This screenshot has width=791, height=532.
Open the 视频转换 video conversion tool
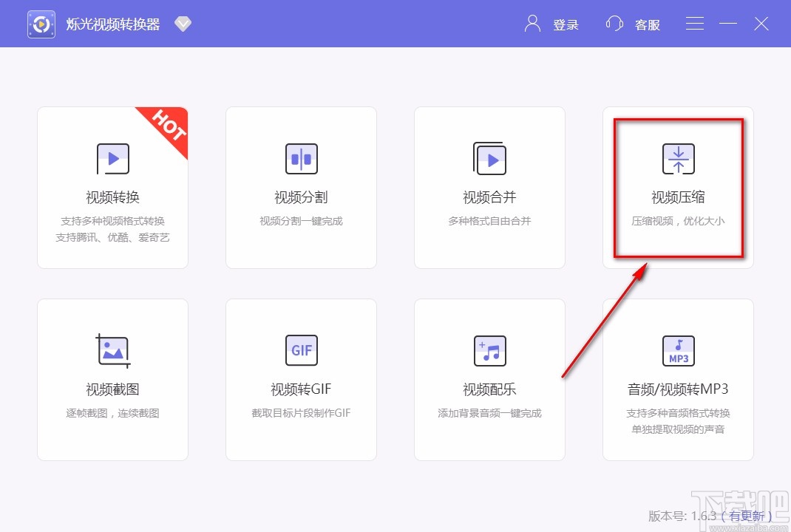click(112, 187)
